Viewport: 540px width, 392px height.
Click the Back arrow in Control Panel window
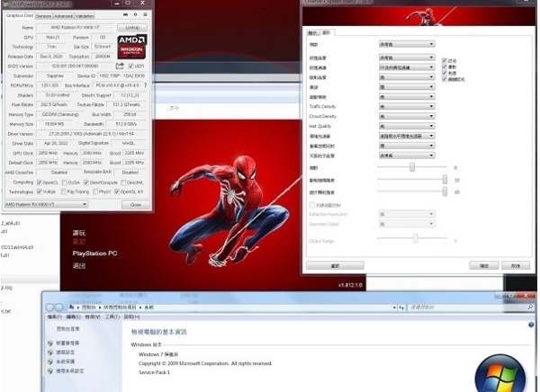click(x=50, y=307)
